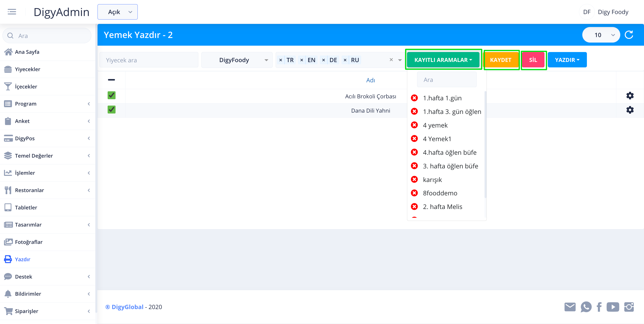Open the page size 10 dropdown
The width and height of the screenshot is (644, 324).
(x=601, y=35)
